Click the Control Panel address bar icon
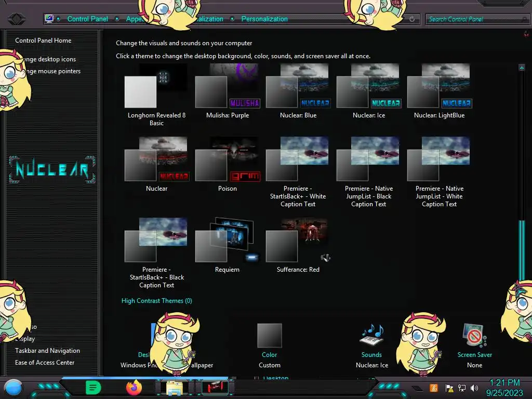This screenshot has height=399, width=532. (49, 19)
